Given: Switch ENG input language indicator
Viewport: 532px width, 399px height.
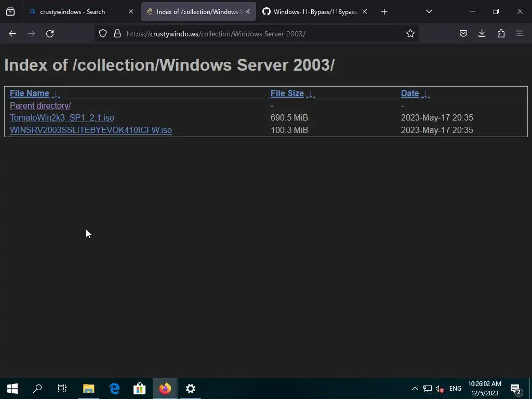Looking at the screenshot, I should pyautogui.click(x=455, y=389).
